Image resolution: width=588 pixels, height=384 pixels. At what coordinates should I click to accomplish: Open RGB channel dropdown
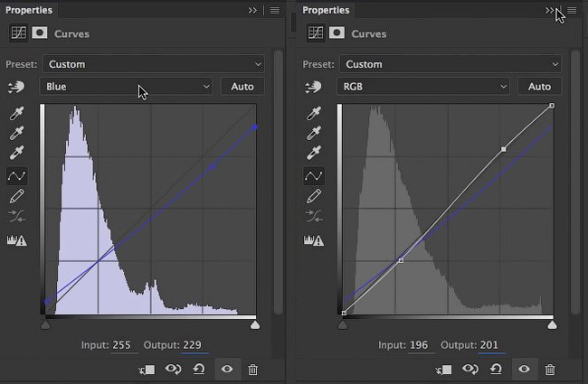tap(423, 87)
